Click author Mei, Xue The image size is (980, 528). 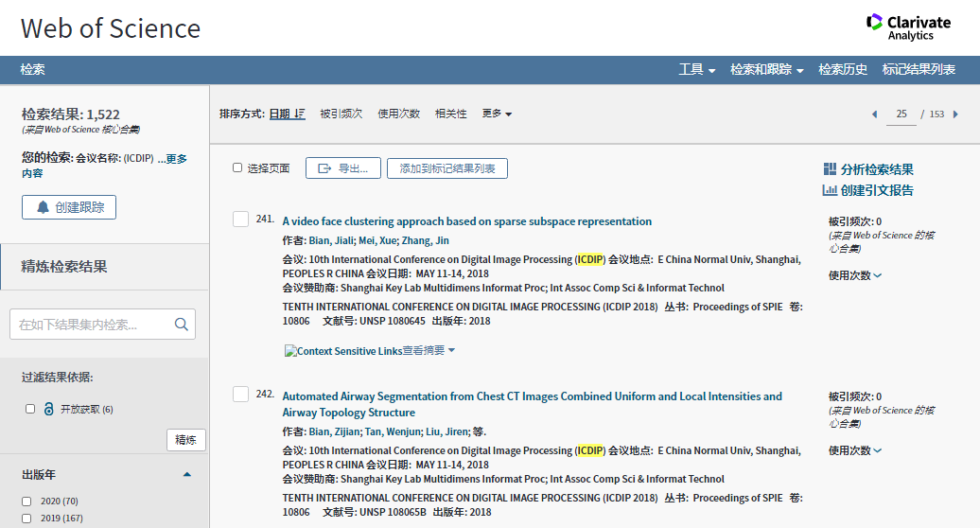coord(377,240)
